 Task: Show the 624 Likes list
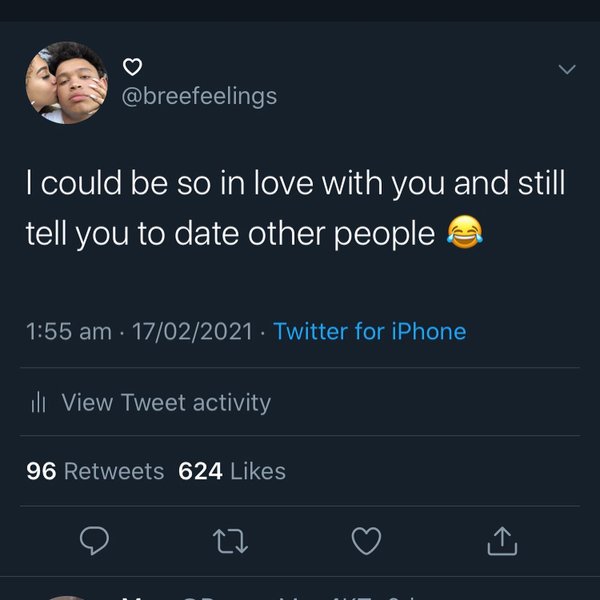tap(232, 471)
